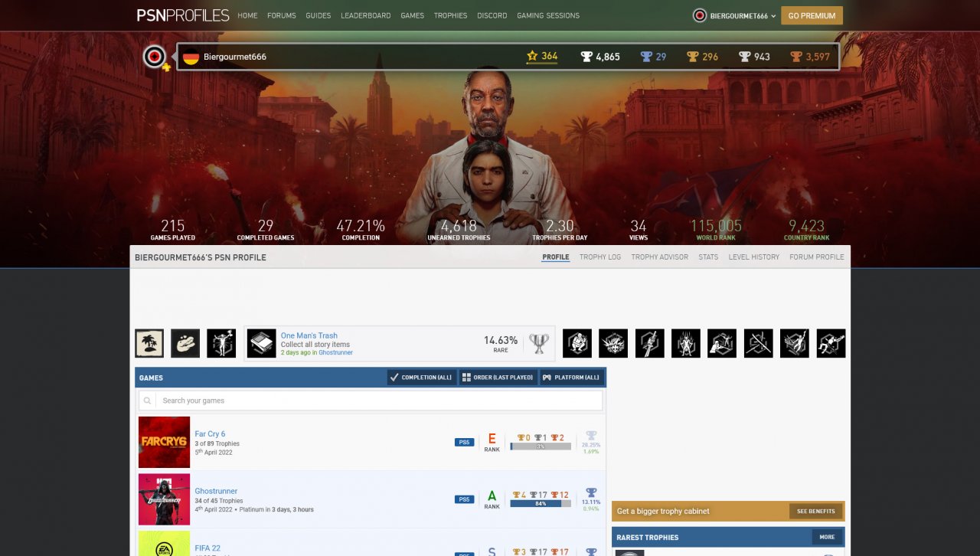Open the One Man's Trash trophy link
Viewport: 980px width, 556px height.
(x=309, y=335)
